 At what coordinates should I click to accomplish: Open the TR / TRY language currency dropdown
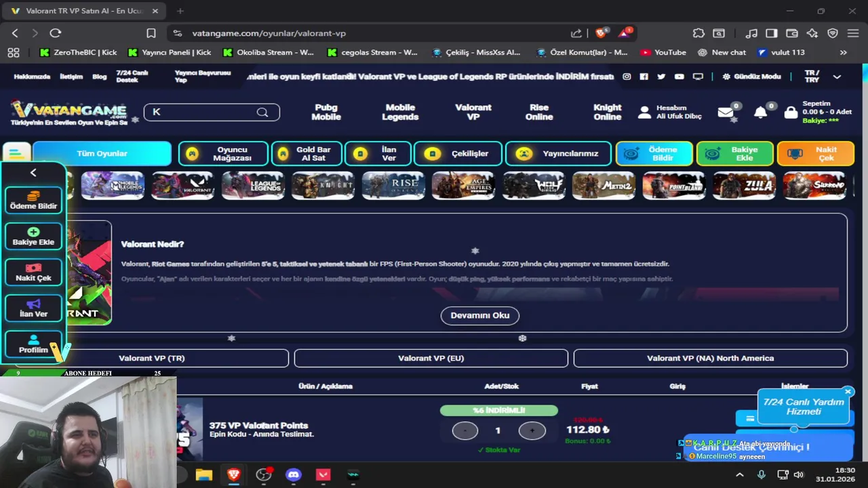pos(821,77)
